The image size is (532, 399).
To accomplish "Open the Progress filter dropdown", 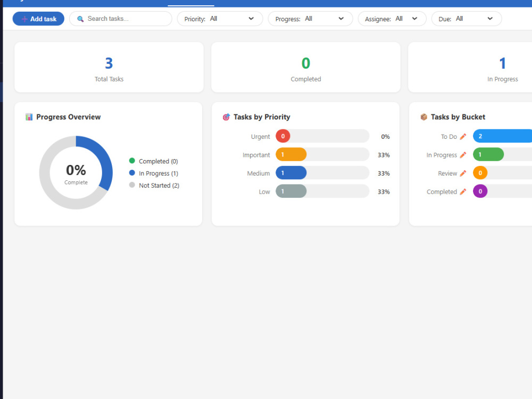I will pos(310,19).
